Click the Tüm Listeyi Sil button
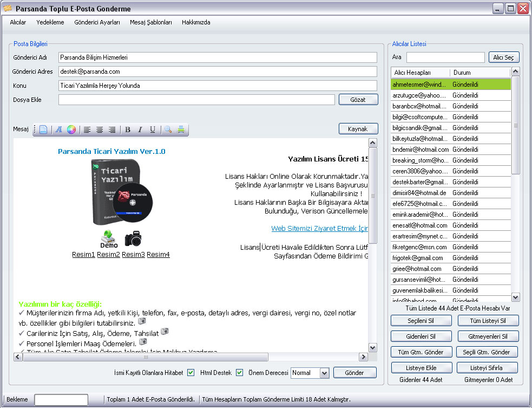Viewport: 532px width, 408px height. pos(488,321)
